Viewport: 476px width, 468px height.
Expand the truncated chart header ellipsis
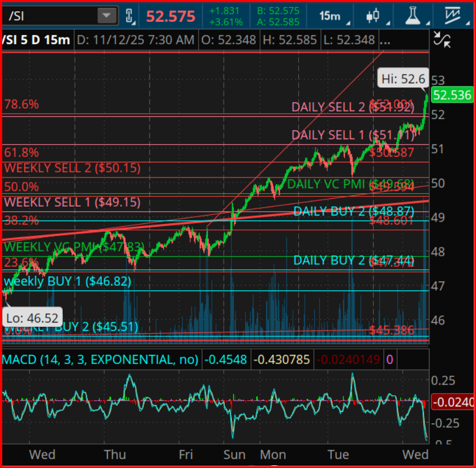pyautogui.click(x=385, y=40)
